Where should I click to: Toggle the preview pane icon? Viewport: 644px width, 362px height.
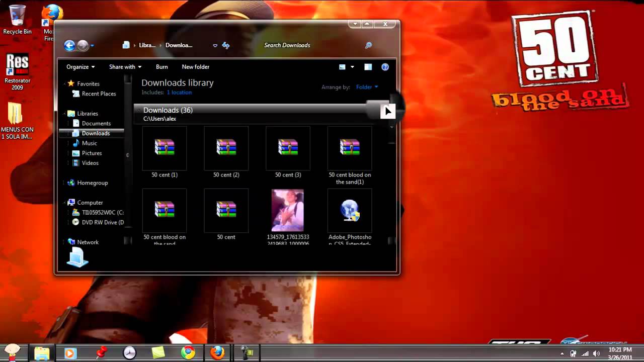point(368,67)
